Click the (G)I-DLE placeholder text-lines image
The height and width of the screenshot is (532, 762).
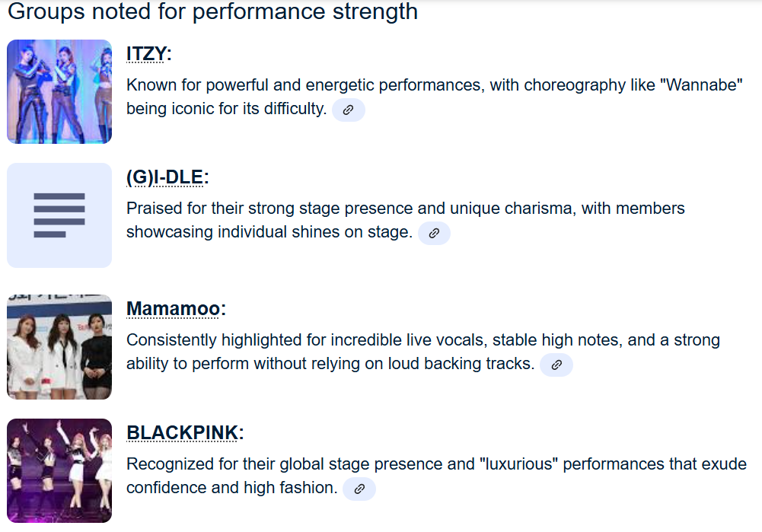coord(59,215)
